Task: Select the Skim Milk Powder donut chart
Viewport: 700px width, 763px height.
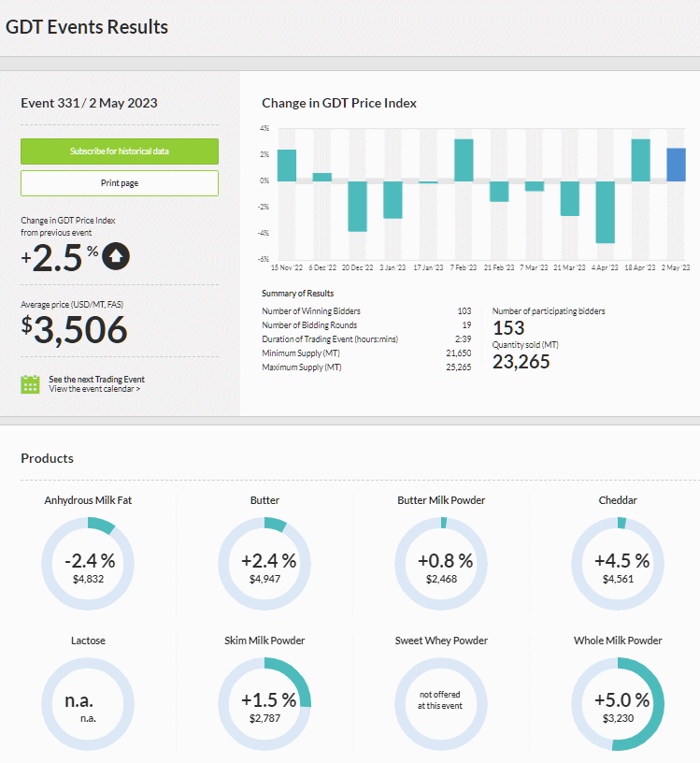Action: click(264, 704)
